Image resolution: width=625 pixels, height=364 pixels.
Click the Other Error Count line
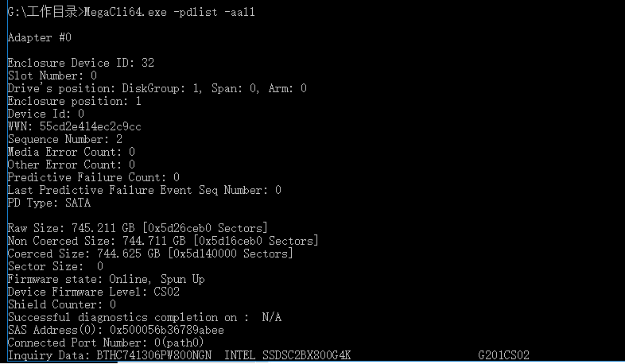[x=72, y=165]
